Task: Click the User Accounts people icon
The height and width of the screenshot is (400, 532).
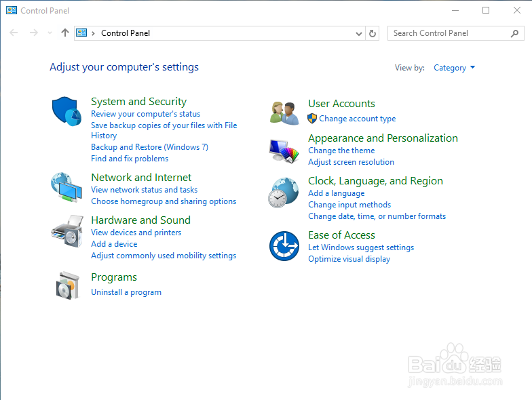Action: (284, 113)
